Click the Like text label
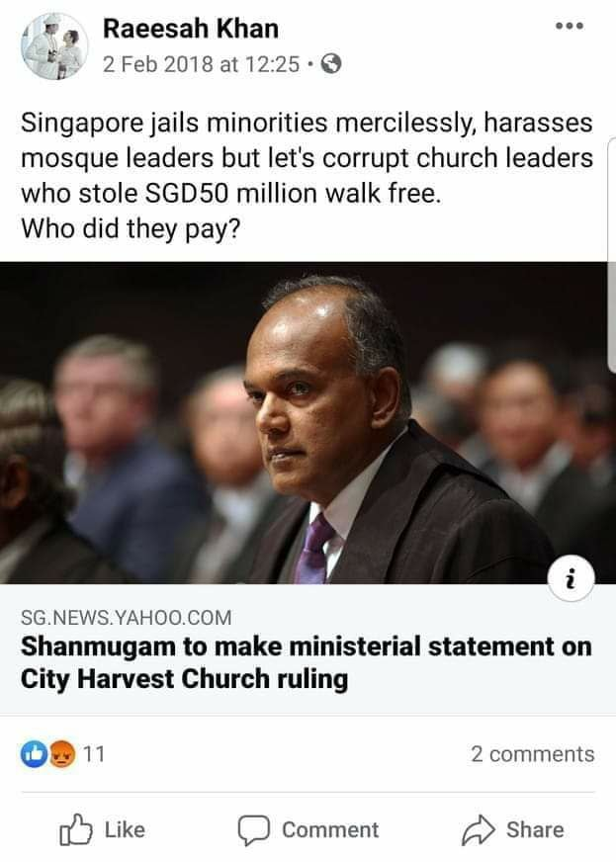 pos(125,829)
